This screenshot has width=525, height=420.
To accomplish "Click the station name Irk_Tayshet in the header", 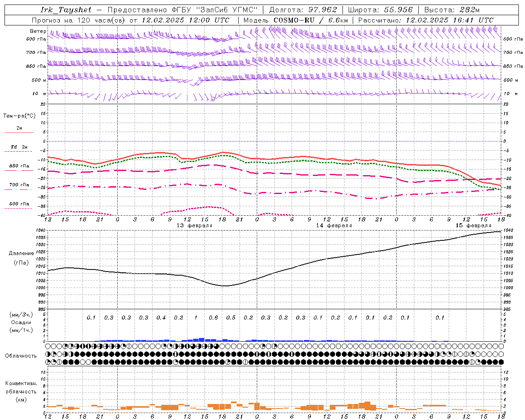I will [66, 10].
